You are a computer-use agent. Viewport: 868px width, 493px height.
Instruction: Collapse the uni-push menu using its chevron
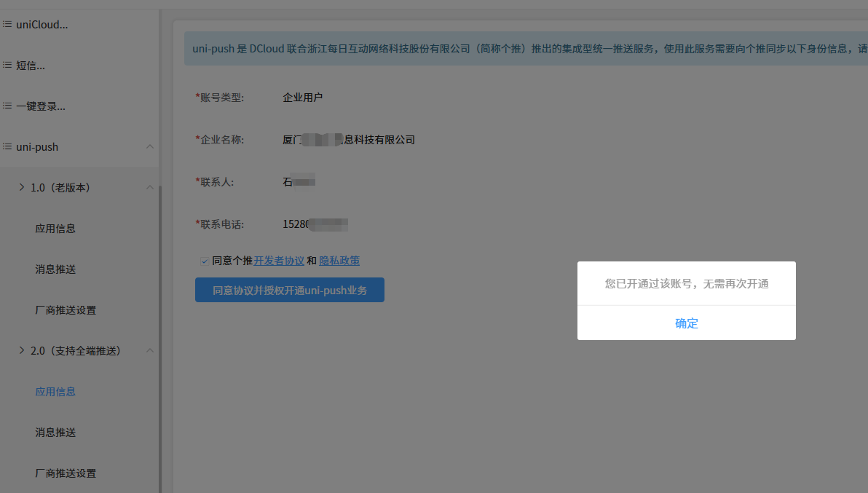[150, 147]
